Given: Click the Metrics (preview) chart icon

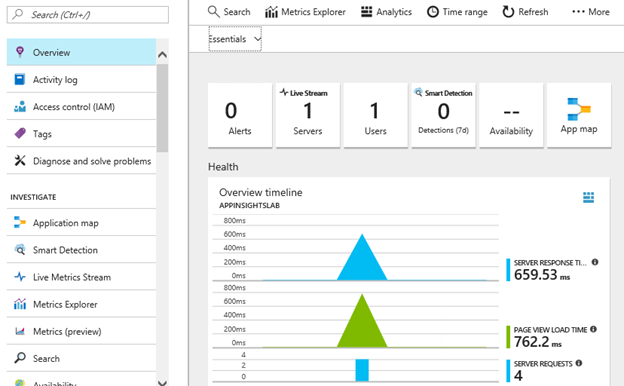Looking at the screenshot, I should tap(20, 331).
